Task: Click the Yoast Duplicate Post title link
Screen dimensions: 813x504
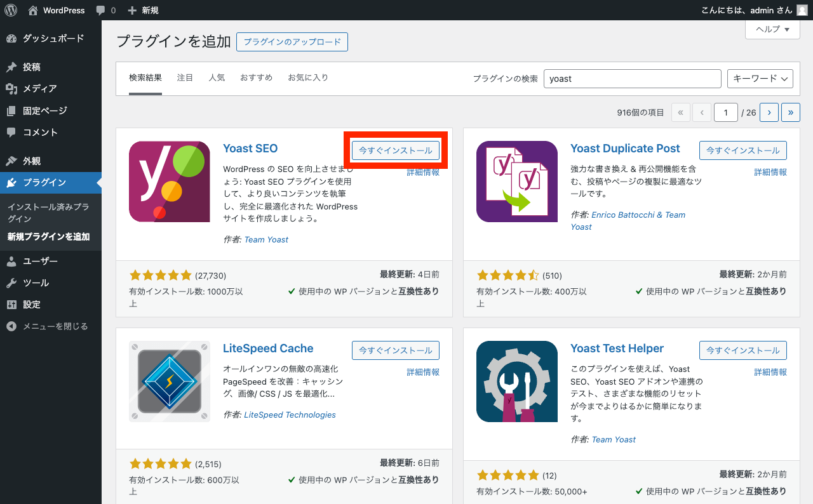Action: coord(625,149)
